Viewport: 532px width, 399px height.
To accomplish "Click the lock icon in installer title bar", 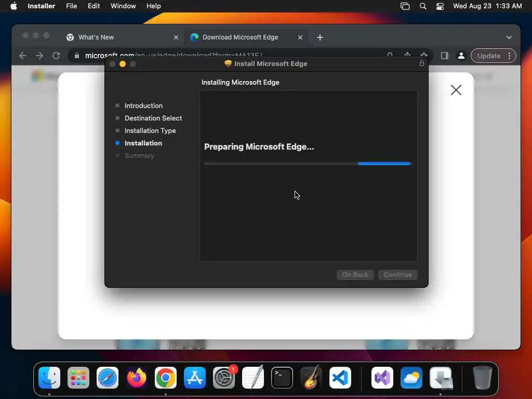I will [422, 63].
